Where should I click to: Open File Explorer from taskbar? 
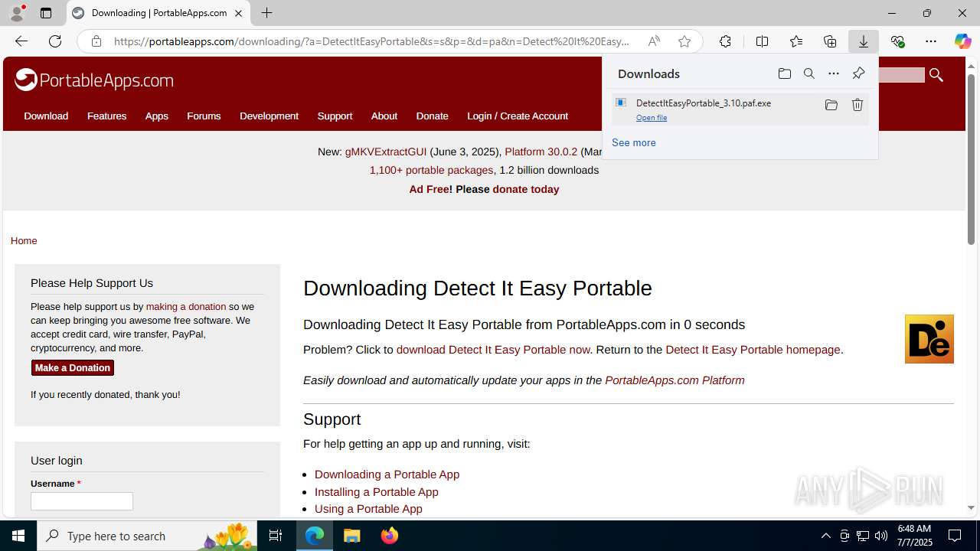coord(352,536)
